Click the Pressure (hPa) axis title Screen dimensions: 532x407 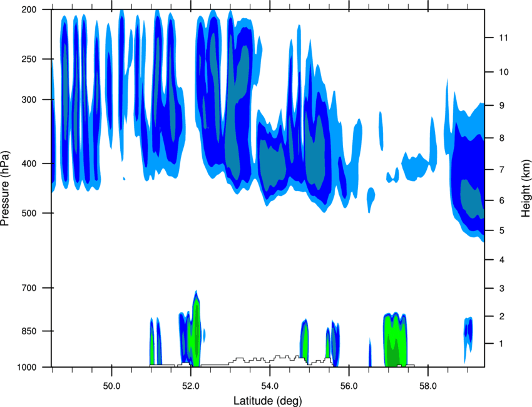pos(5,188)
